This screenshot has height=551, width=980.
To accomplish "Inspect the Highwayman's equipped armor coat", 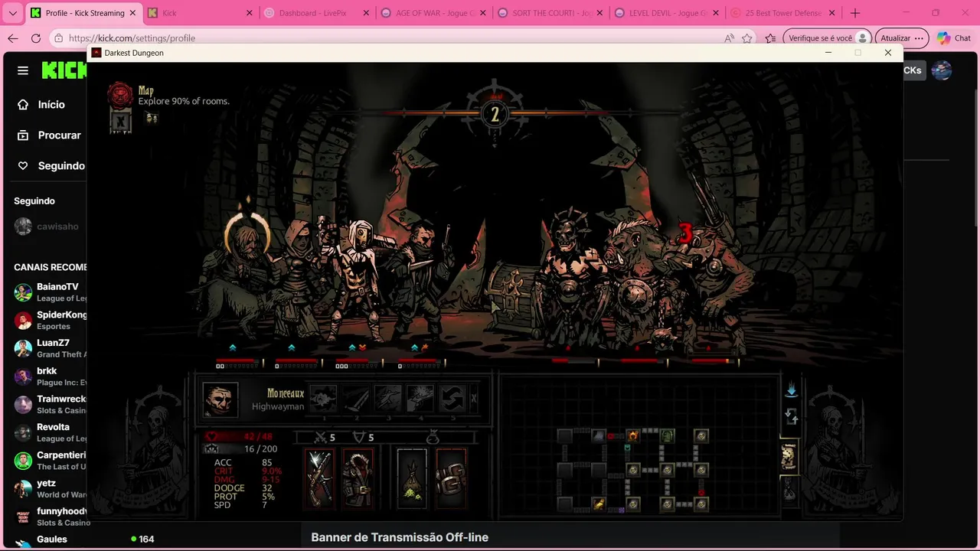I will (x=358, y=478).
